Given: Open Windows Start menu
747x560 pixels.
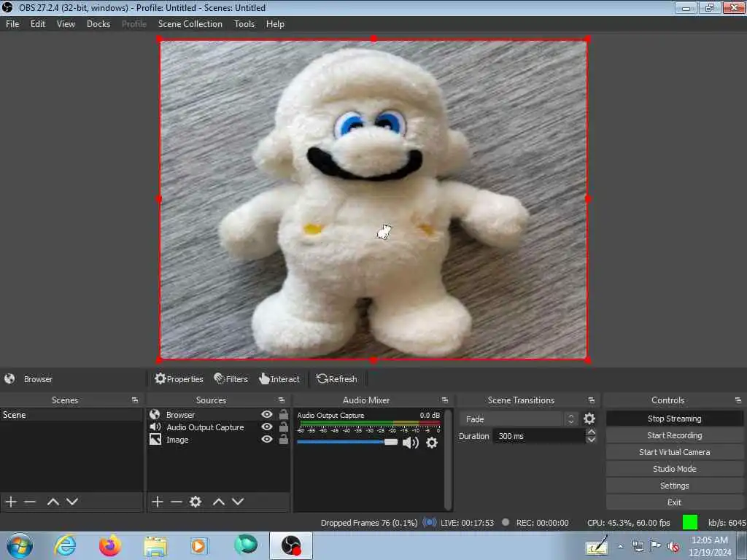Looking at the screenshot, I should point(20,545).
